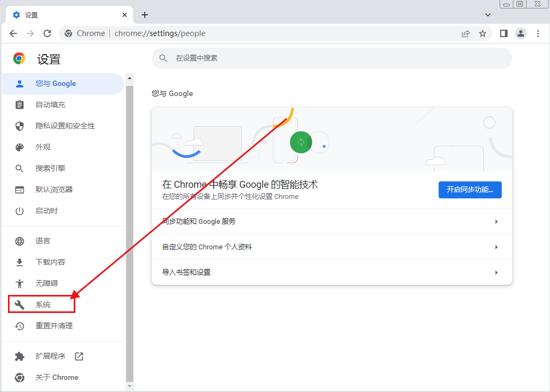Click the 启动时 power icon
550x392 pixels.
pos(20,211)
